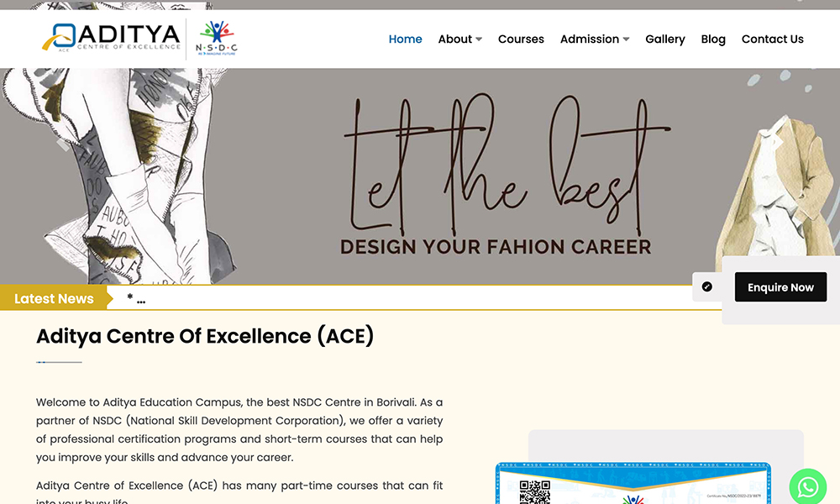
Task: Click the Aditya Centre of Excellence logo
Action: point(113,38)
